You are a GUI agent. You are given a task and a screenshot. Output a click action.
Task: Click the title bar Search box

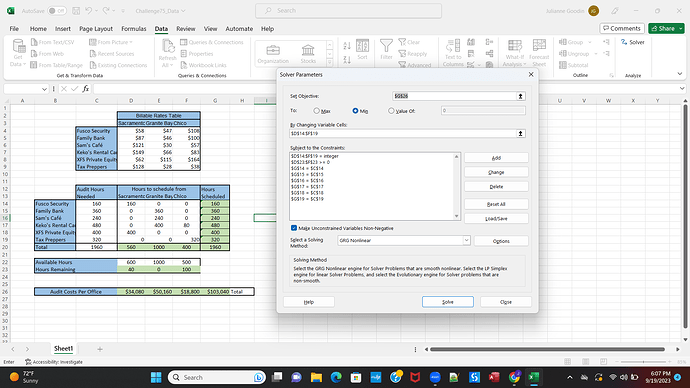(349, 11)
